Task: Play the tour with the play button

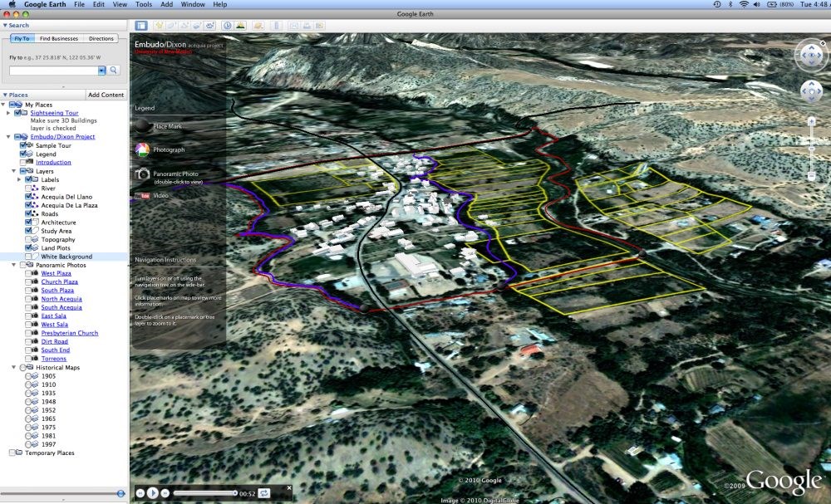Action: pos(152,493)
